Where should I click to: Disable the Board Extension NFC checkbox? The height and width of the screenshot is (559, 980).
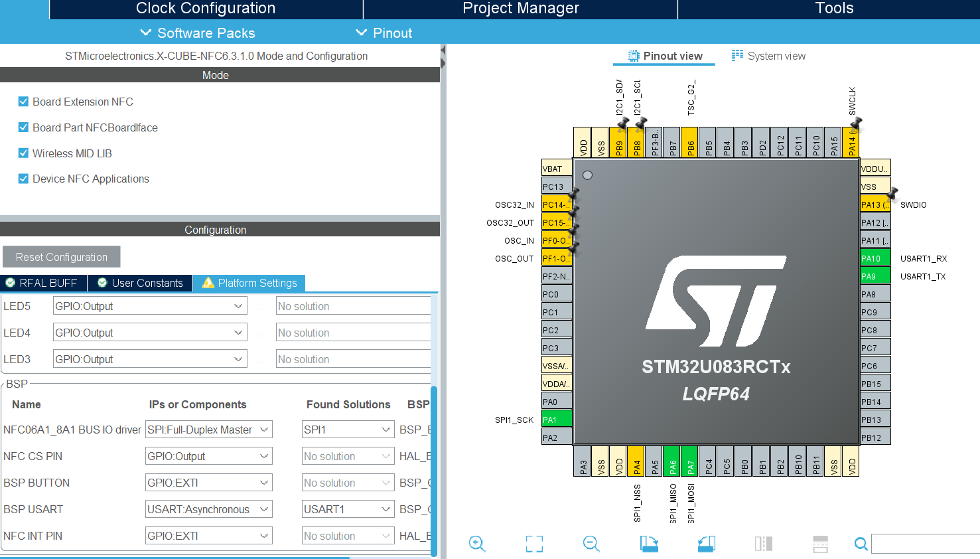point(23,102)
